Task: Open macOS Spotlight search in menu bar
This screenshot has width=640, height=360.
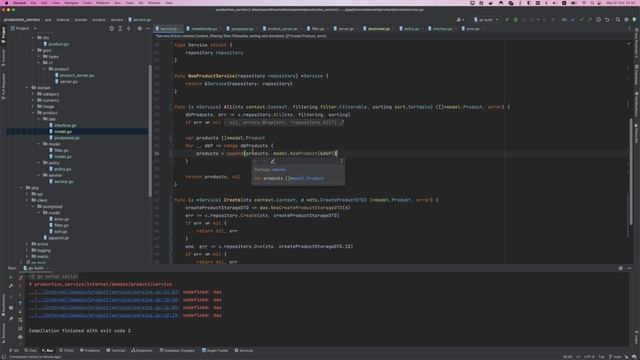Action: tap(593, 3)
